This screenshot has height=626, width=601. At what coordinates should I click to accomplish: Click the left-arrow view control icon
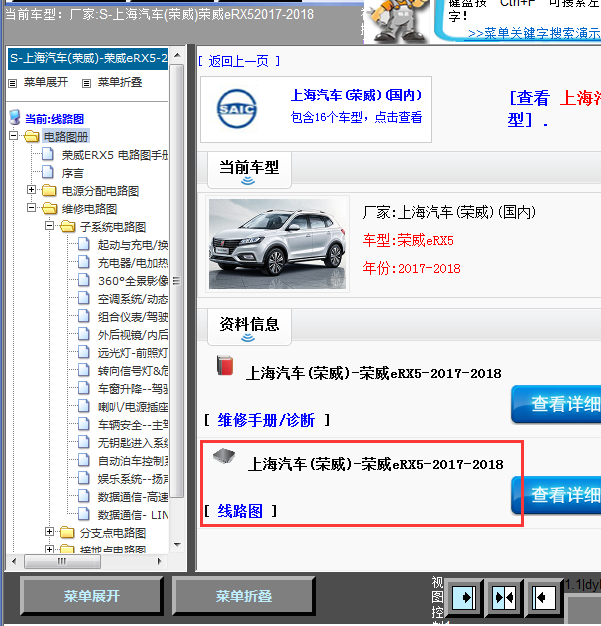544,598
